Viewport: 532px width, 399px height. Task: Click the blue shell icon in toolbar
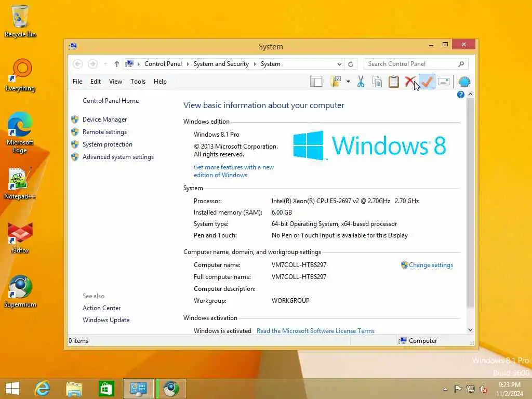click(464, 82)
